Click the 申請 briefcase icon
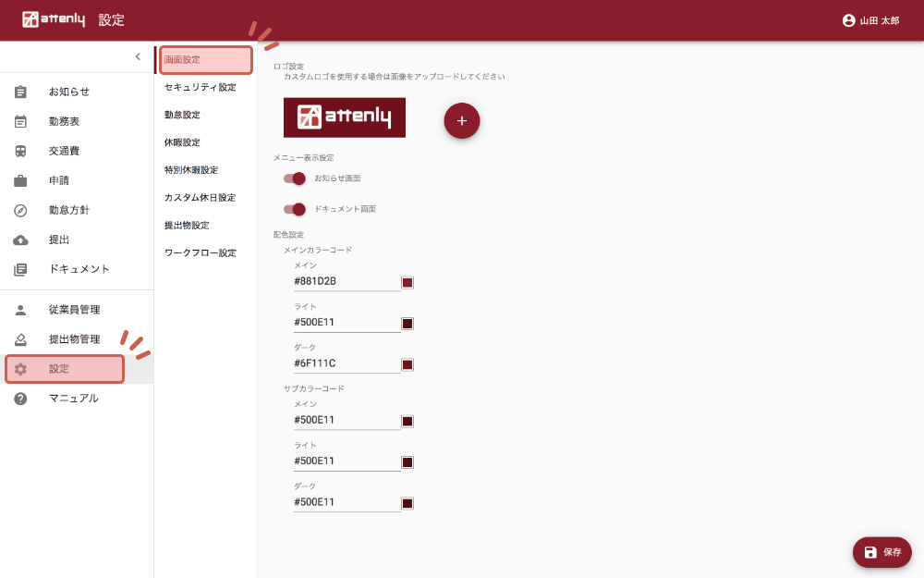924x578 pixels. click(x=20, y=180)
